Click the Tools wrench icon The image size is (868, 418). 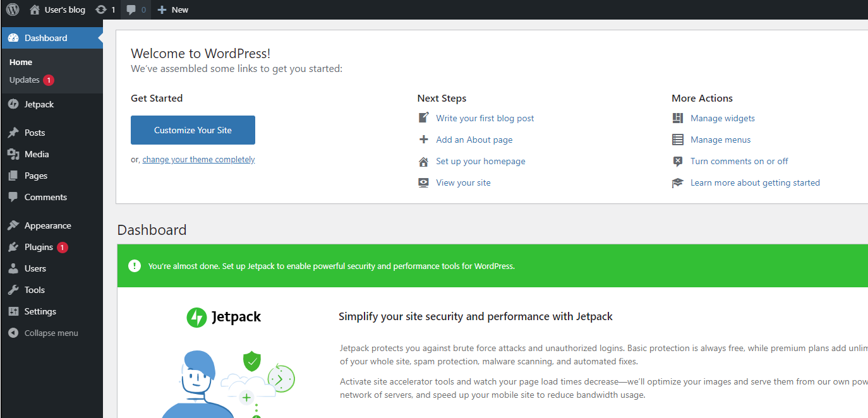click(13, 290)
